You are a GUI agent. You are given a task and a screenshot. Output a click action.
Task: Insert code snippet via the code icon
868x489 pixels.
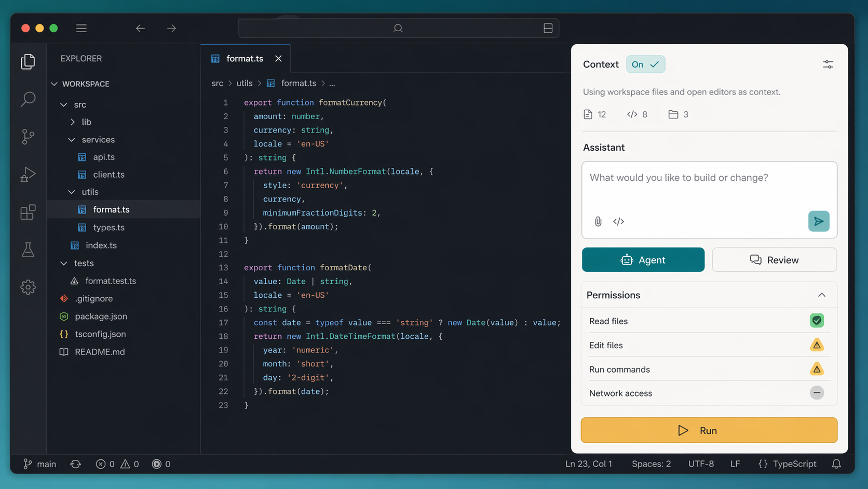point(618,221)
